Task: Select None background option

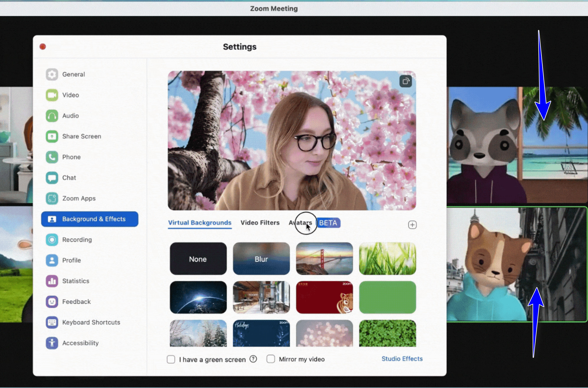Action: [198, 259]
